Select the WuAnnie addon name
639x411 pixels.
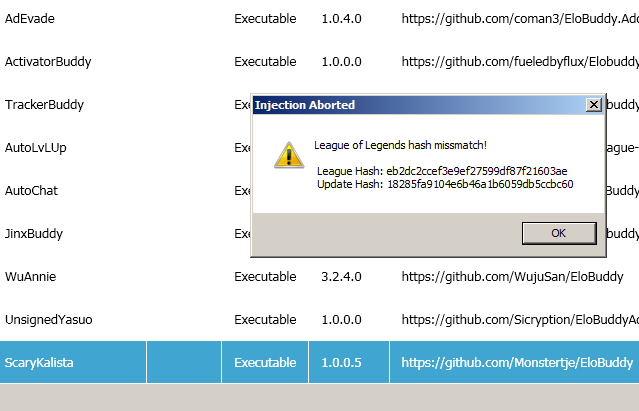coord(31,277)
